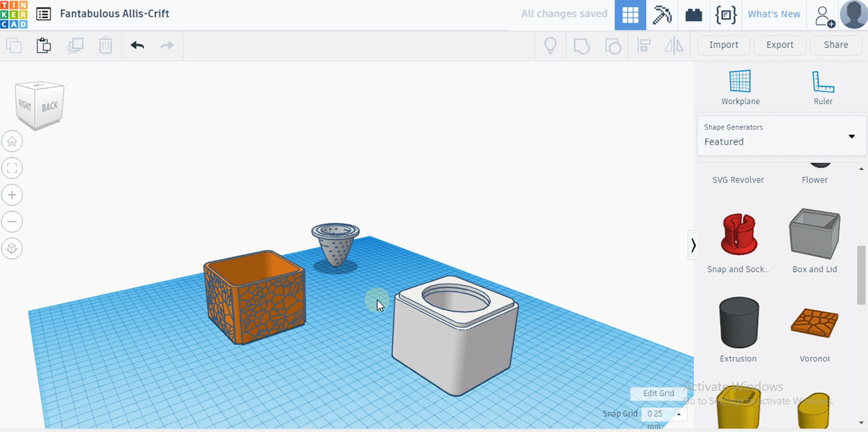Screen dimensions: 868x432
Task: Redo with the forward arrow
Action: (x=167, y=46)
